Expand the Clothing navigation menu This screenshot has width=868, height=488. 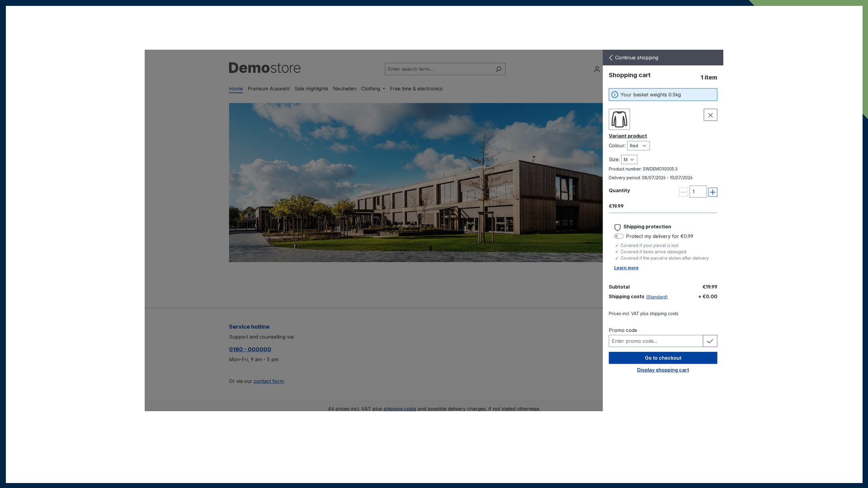click(x=373, y=89)
